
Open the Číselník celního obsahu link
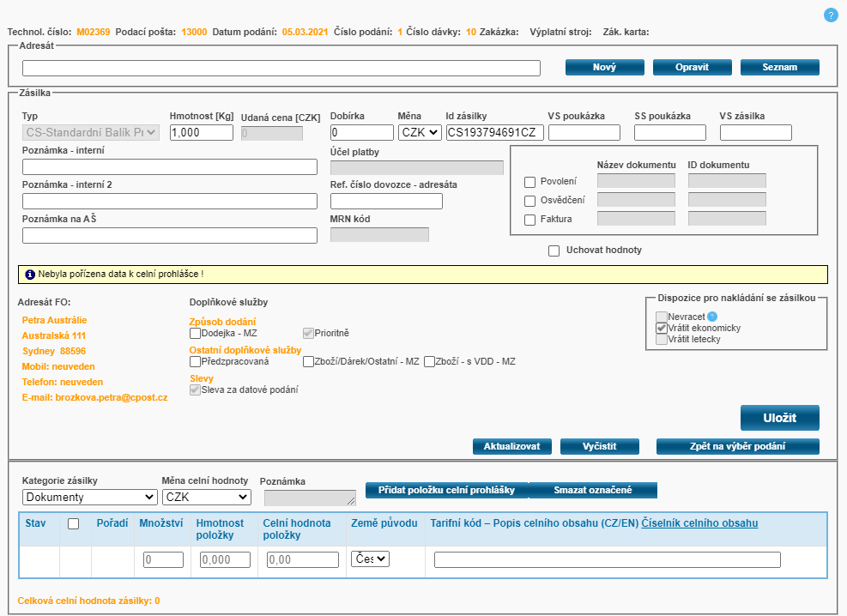pyautogui.click(x=699, y=523)
